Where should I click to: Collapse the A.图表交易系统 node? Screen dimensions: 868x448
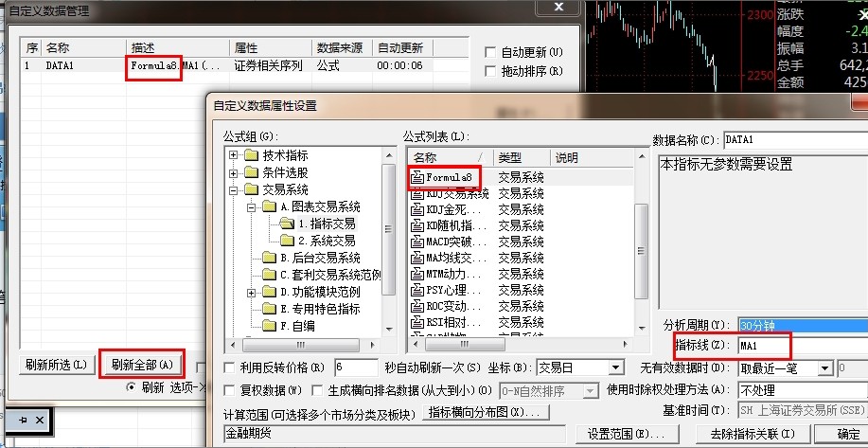click(x=252, y=207)
